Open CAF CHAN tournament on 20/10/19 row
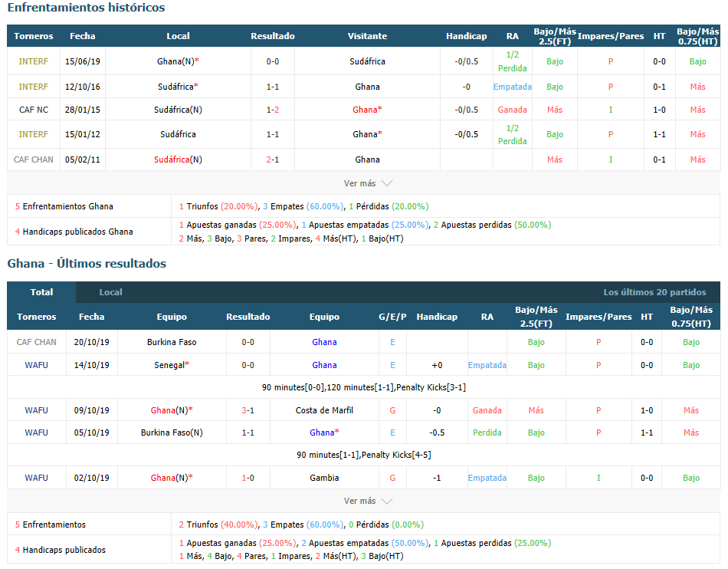Image resolution: width=728 pixels, height=569 pixels. click(x=36, y=342)
